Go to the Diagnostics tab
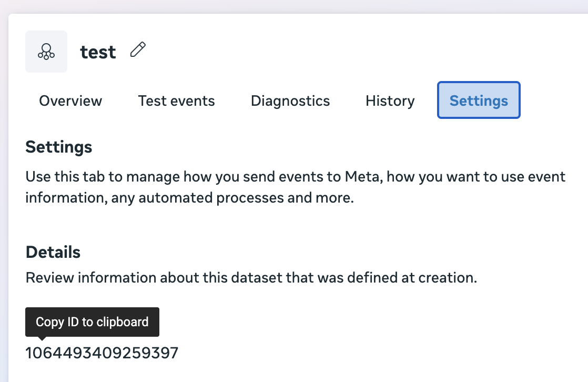Image resolution: width=588 pixels, height=382 pixels. point(290,100)
